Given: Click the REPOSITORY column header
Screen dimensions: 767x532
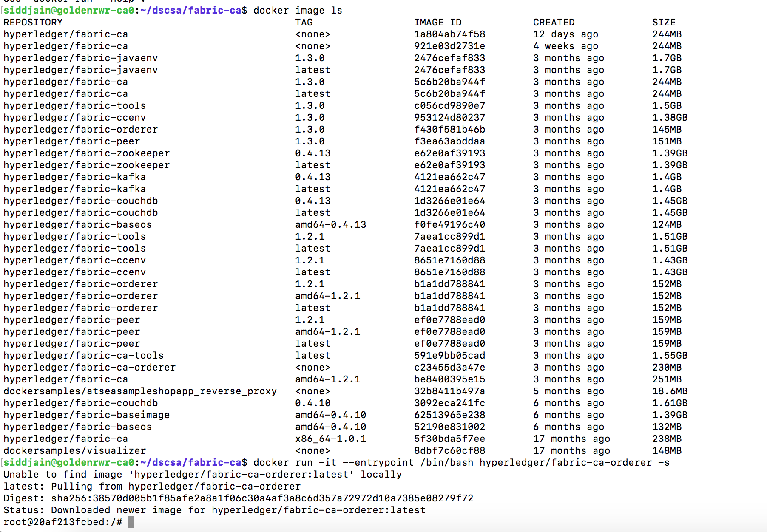Looking at the screenshot, I should 33,22.
